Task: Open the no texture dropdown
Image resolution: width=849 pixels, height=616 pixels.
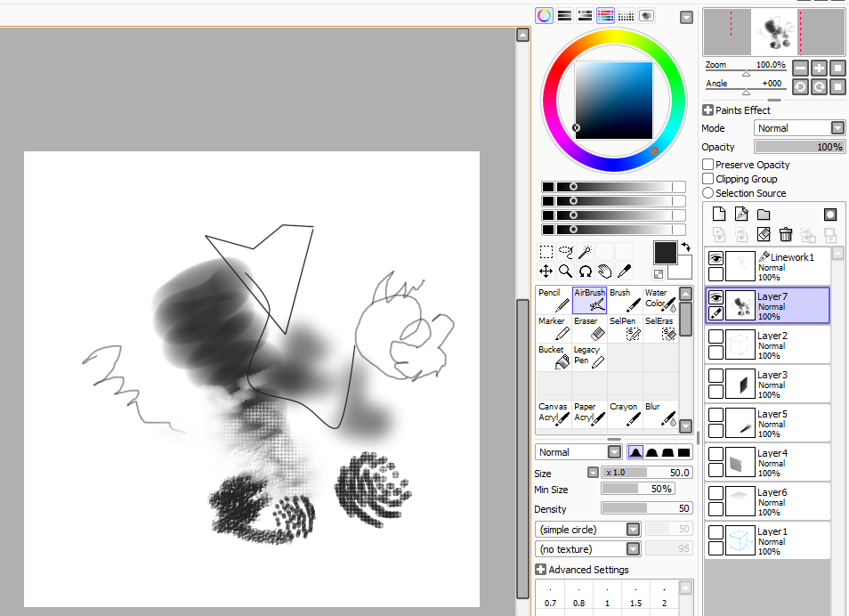Action: 588,549
